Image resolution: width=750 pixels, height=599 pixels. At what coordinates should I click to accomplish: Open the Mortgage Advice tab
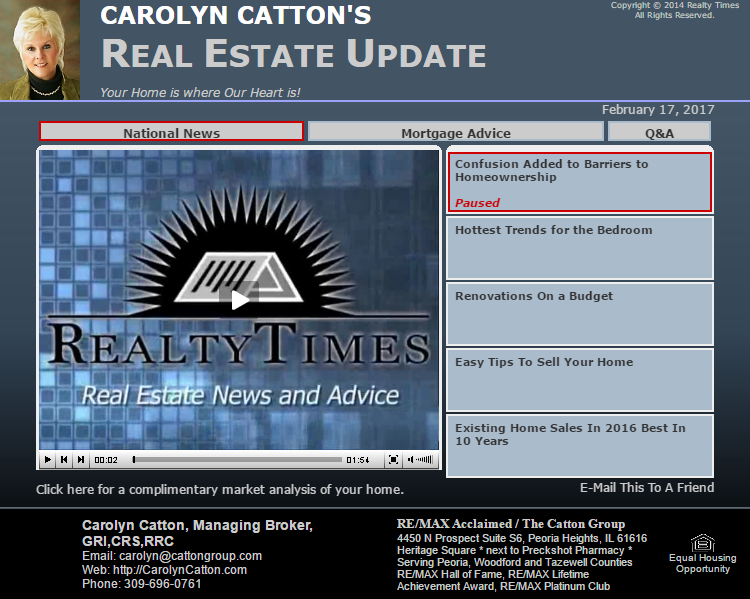tap(455, 132)
